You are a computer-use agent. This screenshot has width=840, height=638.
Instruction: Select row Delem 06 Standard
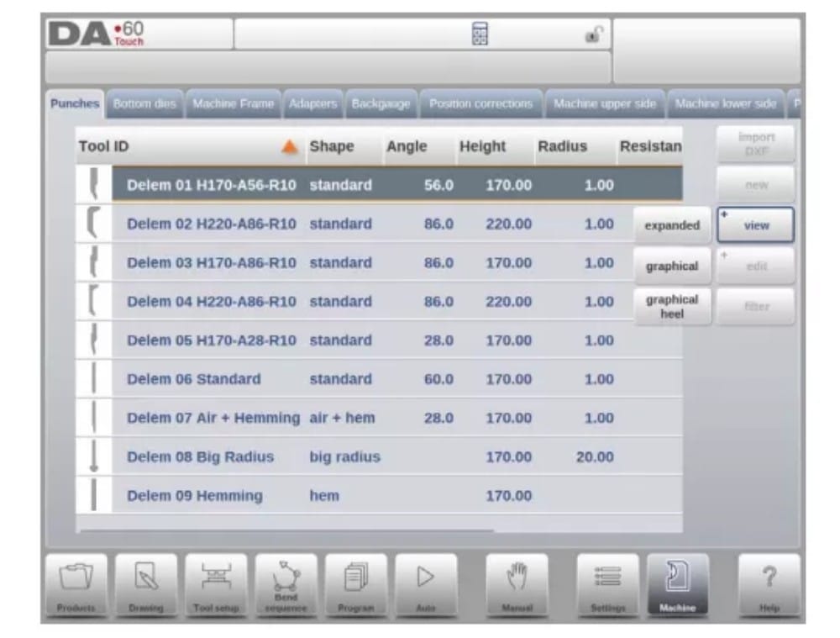click(x=380, y=378)
